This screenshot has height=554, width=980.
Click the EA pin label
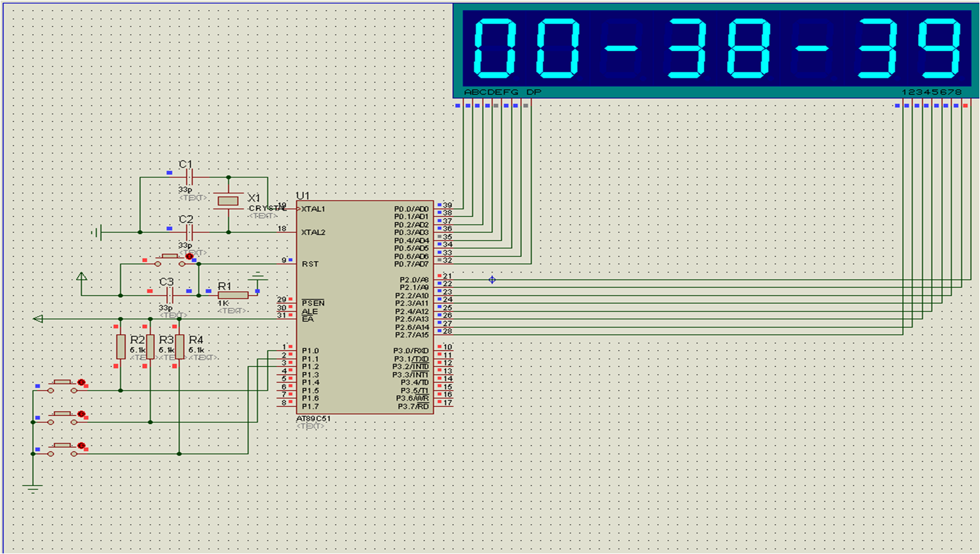(307, 319)
